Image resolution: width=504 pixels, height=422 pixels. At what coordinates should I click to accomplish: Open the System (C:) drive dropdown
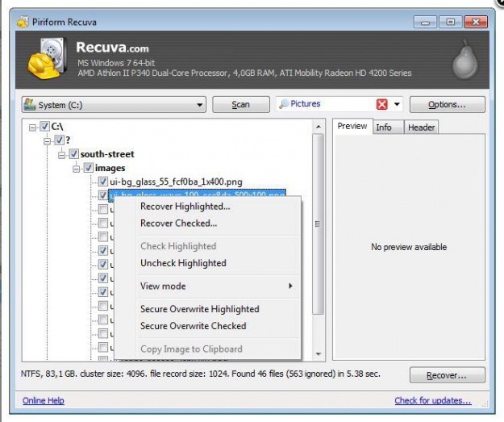(x=200, y=105)
